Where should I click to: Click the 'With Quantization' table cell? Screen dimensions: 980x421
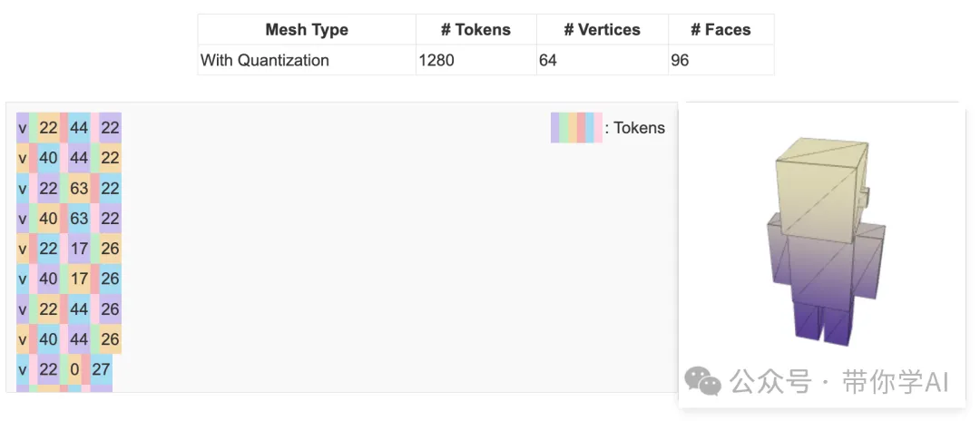tap(265, 61)
